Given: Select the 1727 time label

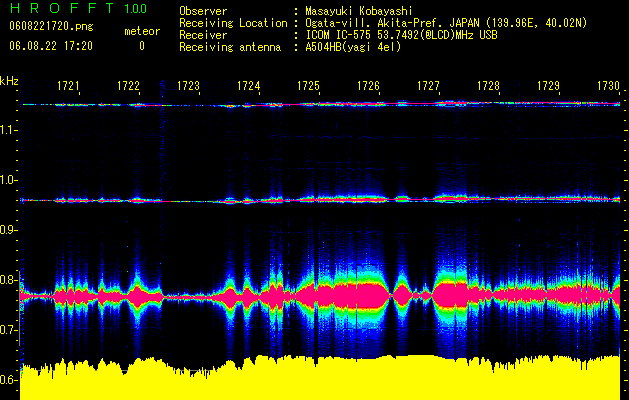Looking at the screenshot, I should click(x=428, y=85).
